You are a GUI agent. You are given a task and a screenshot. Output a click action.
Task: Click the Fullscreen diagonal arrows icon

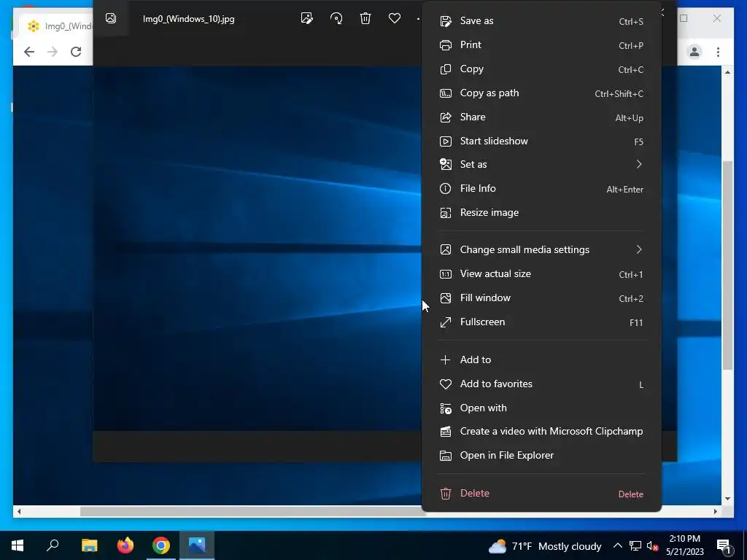click(446, 322)
